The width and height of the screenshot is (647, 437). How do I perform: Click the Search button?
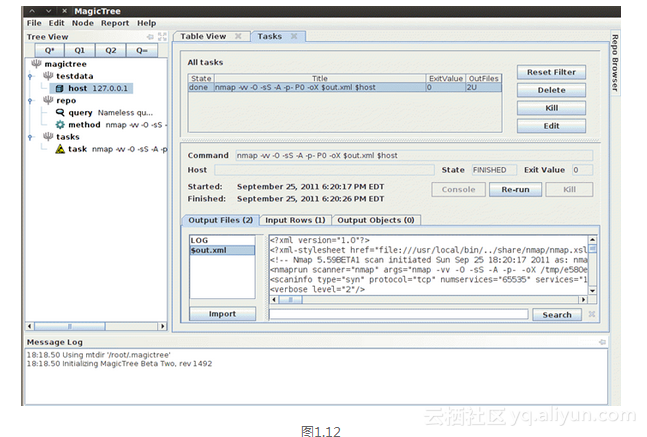557,315
